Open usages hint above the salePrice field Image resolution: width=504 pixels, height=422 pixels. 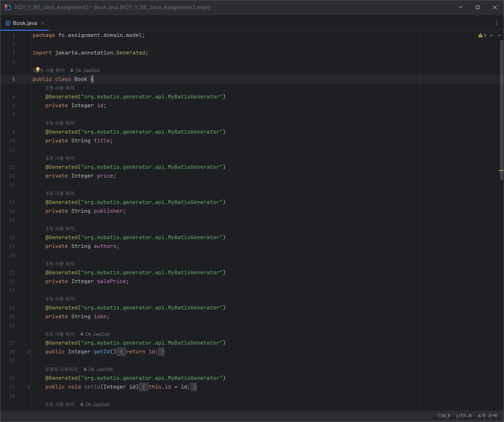click(x=60, y=264)
